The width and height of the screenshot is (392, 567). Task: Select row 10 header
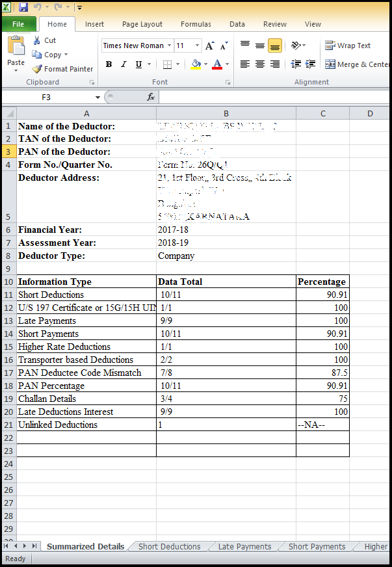click(x=9, y=282)
